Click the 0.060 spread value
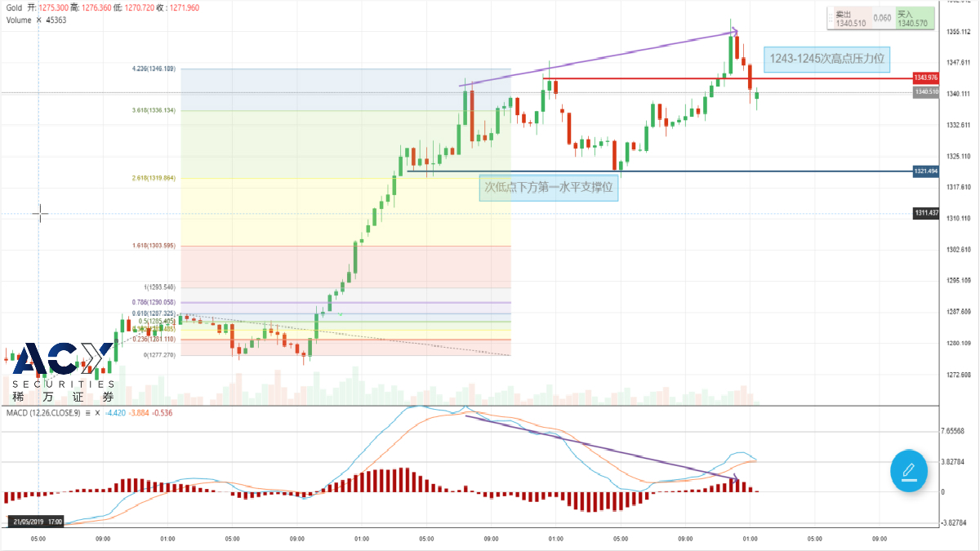980x551 pixels. tap(882, 17)
